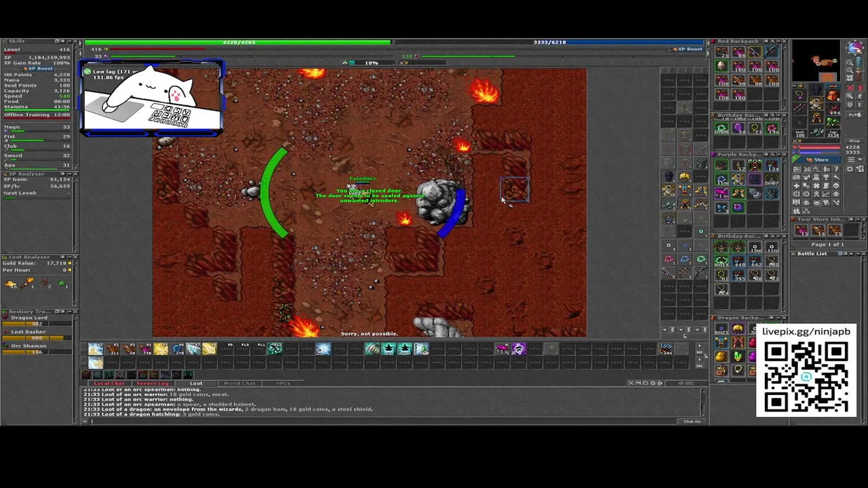Image resolution: width=868 pixels, height=488 pixels.
Task: Collapse the Red Backpack container
Action: (x=778, y=41)
